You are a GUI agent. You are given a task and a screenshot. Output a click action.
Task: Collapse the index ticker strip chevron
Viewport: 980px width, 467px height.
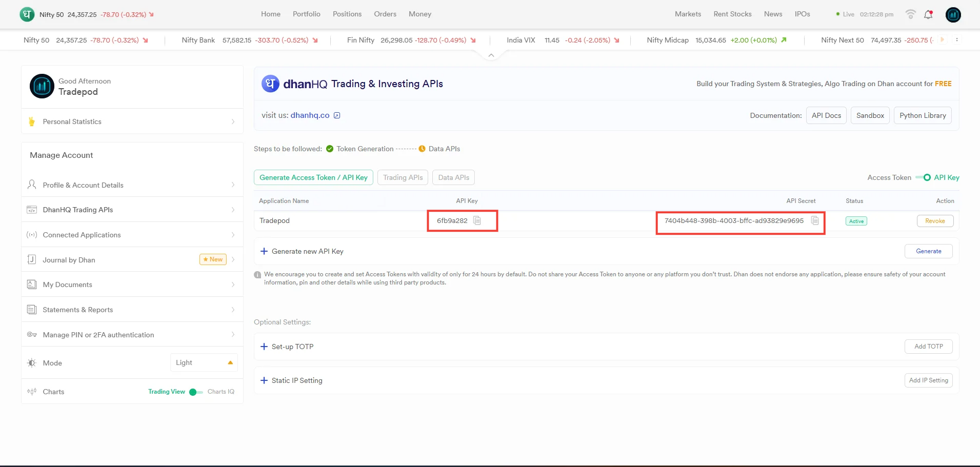coord(491,55)
